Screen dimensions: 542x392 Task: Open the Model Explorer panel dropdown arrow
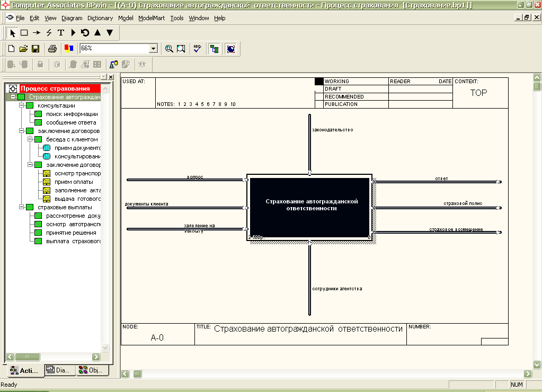tap(104, 77)
